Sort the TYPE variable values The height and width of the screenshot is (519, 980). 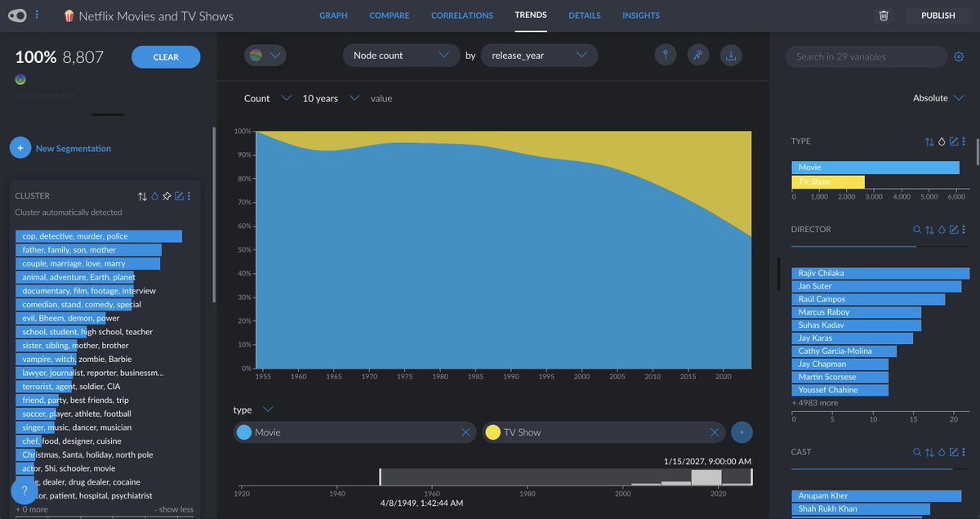pos(929,141)
